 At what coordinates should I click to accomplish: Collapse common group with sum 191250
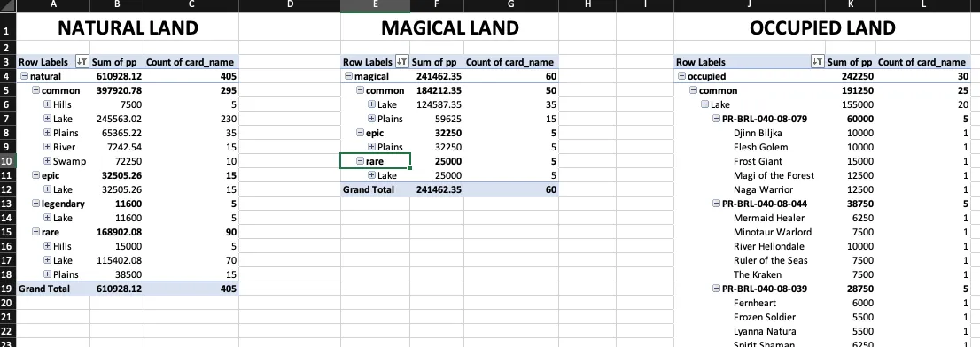(694, 90)
